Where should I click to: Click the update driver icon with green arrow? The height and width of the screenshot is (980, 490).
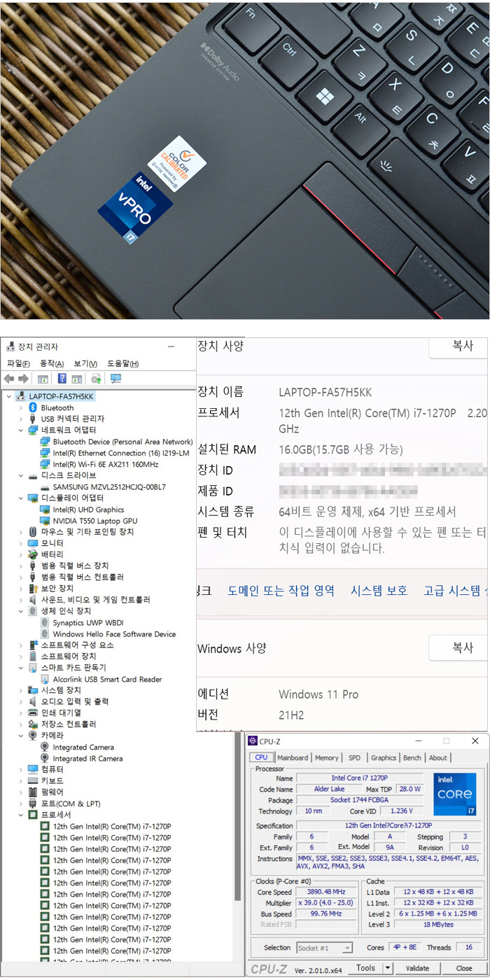click(x=97, y=379)
